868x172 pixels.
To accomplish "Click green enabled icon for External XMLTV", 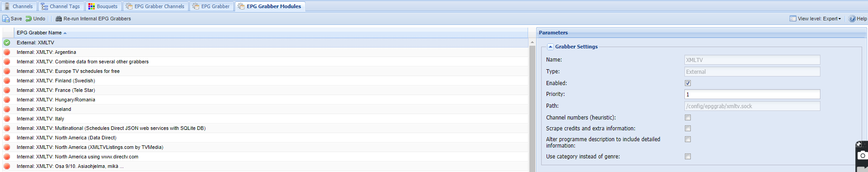I will click(7, 43).
